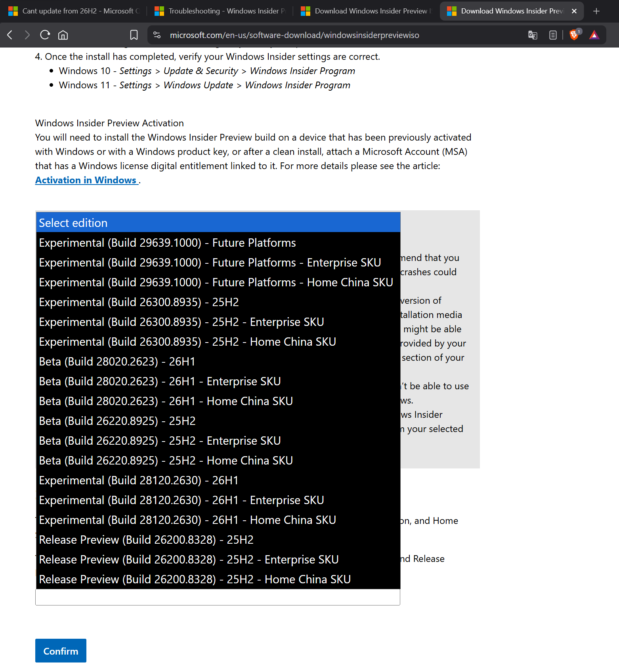Viewport: 619px width, 672px height.
Task: Open Brave Rewards triangle icon
Action: click(x=594, y=35)
